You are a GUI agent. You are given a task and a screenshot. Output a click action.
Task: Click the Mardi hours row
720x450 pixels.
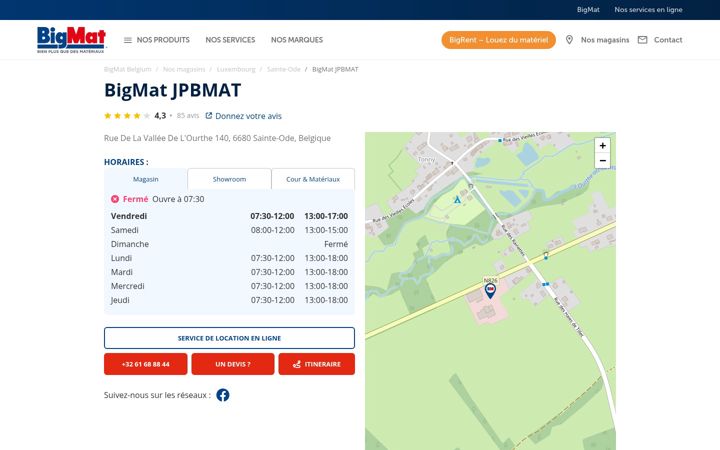coord(229,272)
